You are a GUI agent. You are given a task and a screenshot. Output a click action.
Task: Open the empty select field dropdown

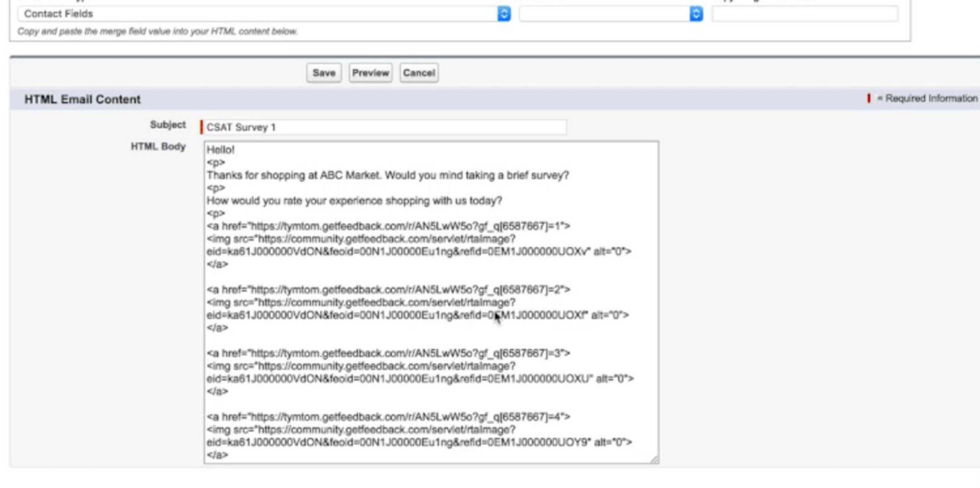point(605,14)
